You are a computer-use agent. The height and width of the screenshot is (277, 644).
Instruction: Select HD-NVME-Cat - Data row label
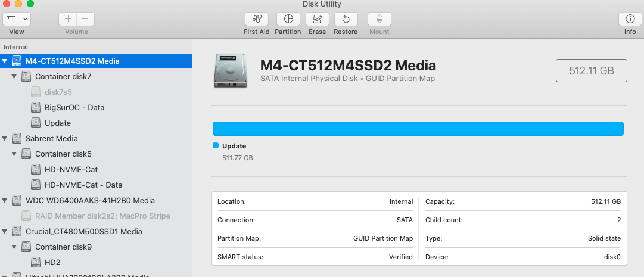[83, 185]
